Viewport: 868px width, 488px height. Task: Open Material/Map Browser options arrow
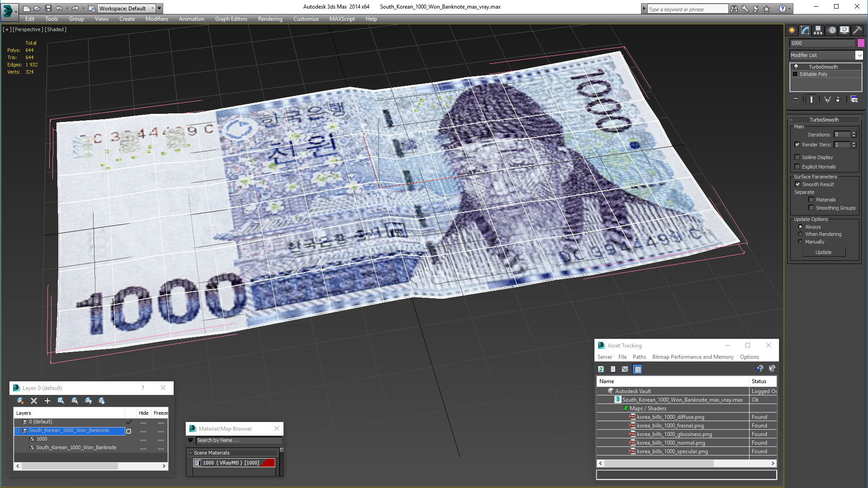click(x=191, y=440)
